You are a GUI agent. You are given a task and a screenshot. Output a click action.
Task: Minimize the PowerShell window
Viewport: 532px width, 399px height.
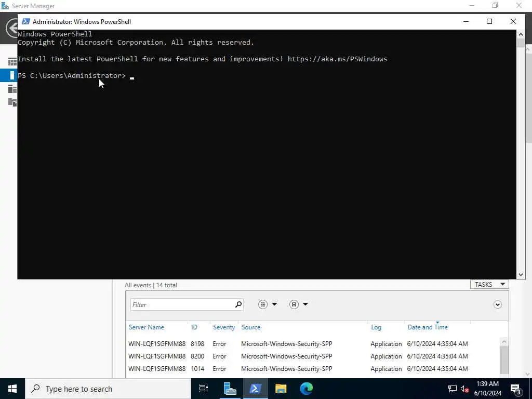pos(466,21)
